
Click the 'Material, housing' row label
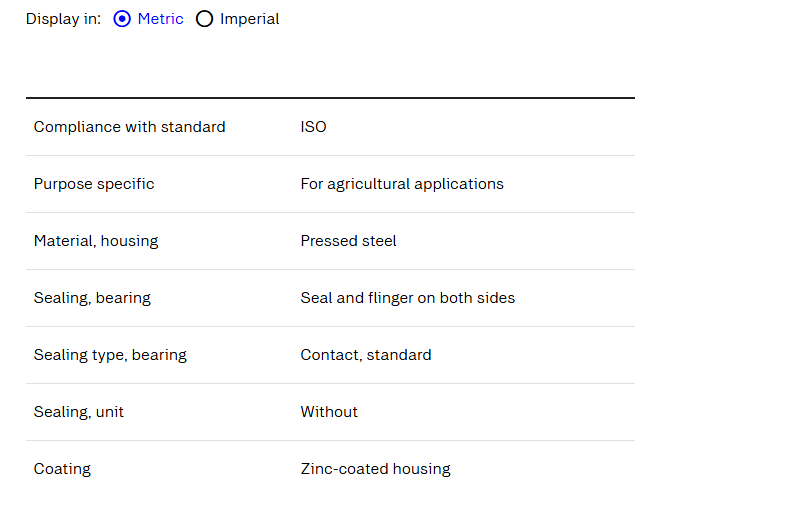tap(96, 241)
